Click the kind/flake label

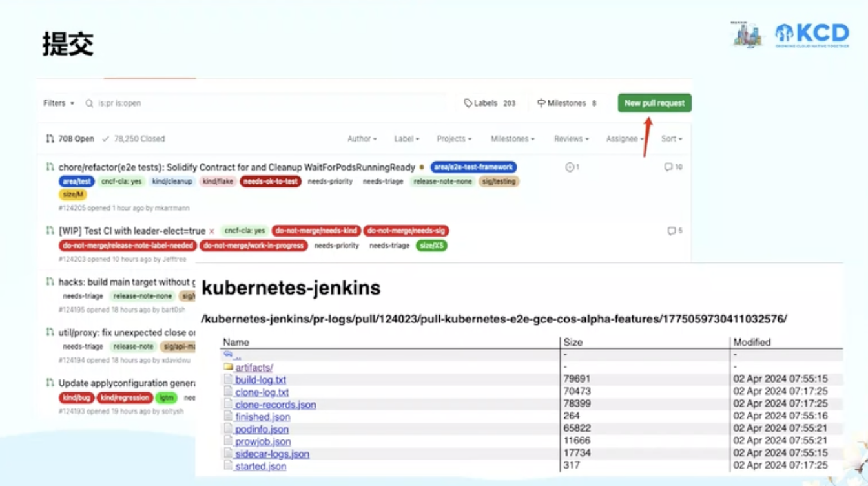[x=218, y=182]
